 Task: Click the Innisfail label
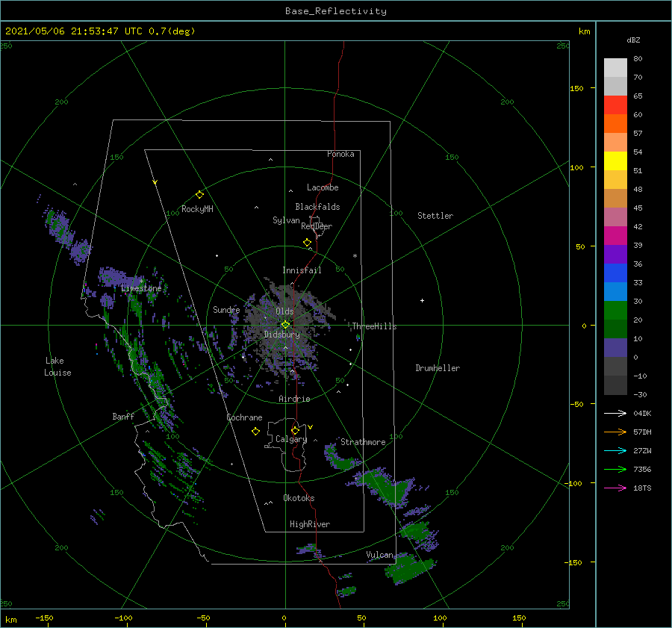coord(302,270)
